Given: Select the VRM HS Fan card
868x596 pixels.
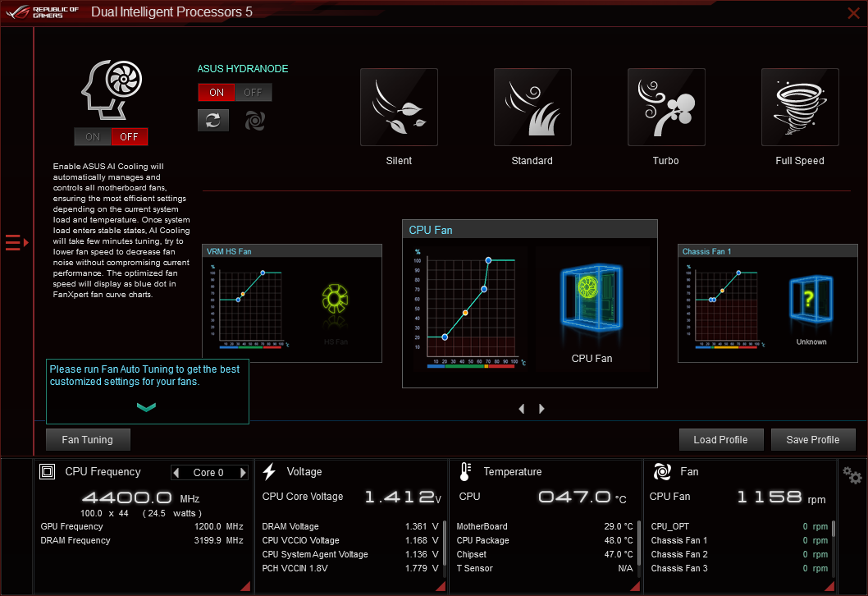Looking at the screenshot, I should coord(291,303).
